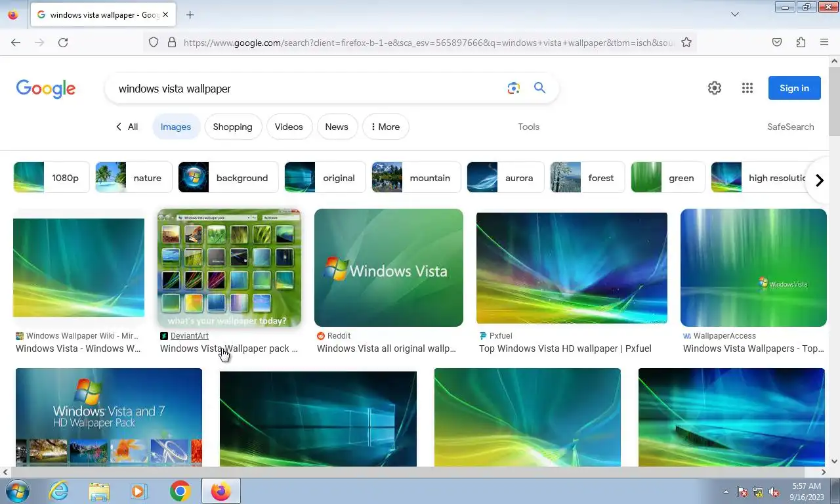Screen dimensions: 840x504
Task: Select the Images tab
Action: [x=176, y=127]
